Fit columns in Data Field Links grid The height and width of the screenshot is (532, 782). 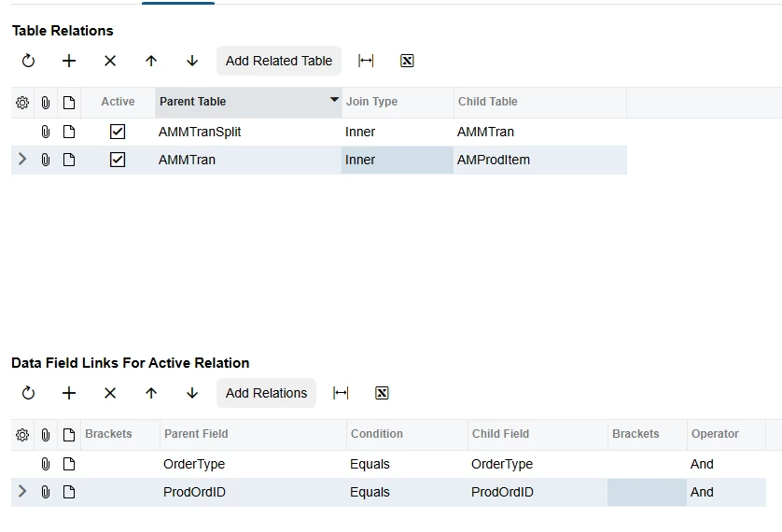click(341, 393)
